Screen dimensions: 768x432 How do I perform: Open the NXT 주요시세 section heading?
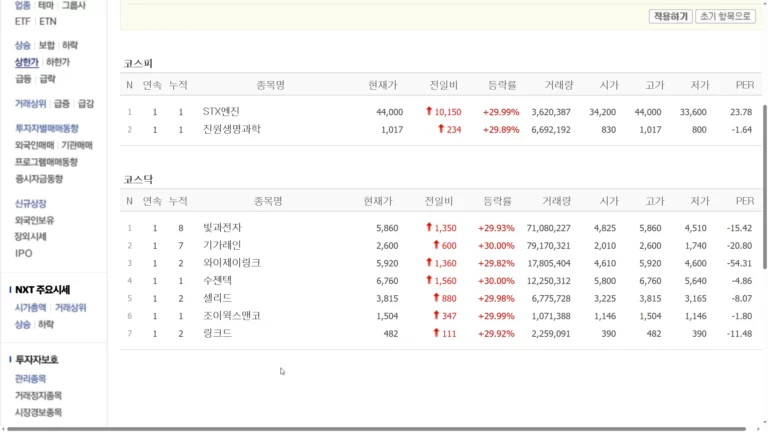43,290
